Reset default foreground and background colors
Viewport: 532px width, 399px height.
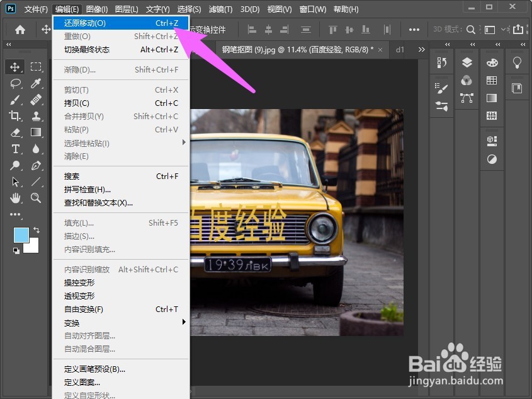(x=16, y=251)
